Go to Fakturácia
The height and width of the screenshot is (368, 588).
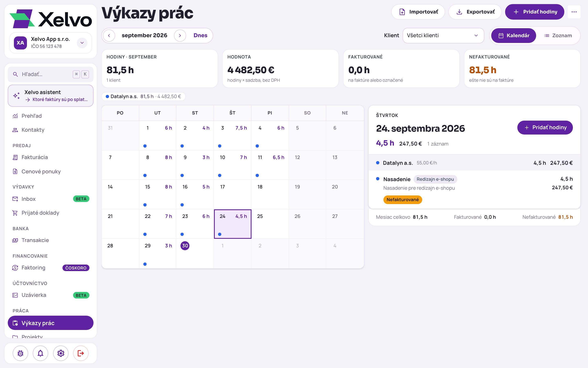51,157
